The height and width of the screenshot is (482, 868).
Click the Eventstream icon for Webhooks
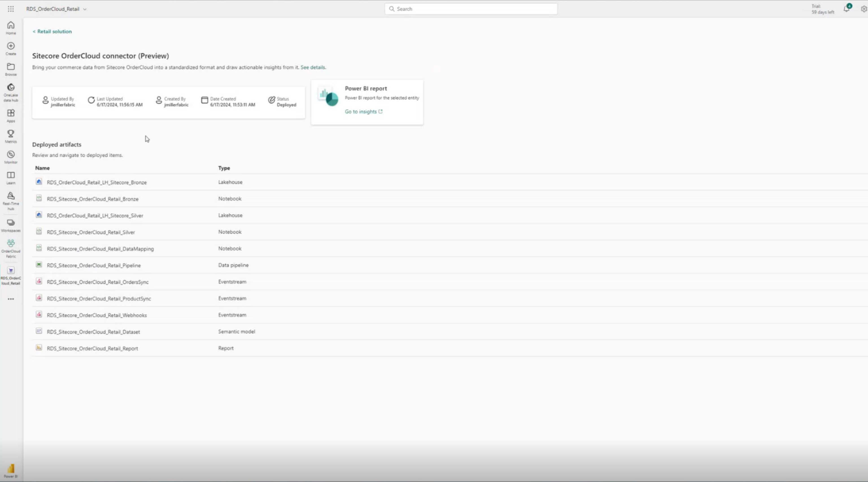coord(39,315)
